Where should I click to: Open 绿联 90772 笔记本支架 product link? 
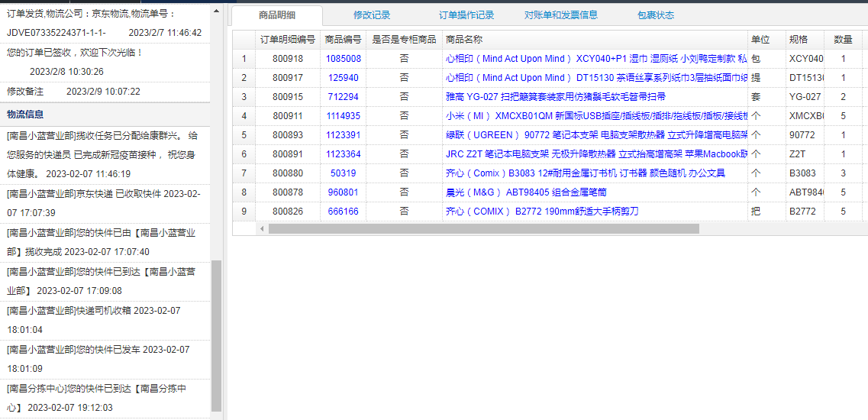pyautogui.click(x=597, y=135)
